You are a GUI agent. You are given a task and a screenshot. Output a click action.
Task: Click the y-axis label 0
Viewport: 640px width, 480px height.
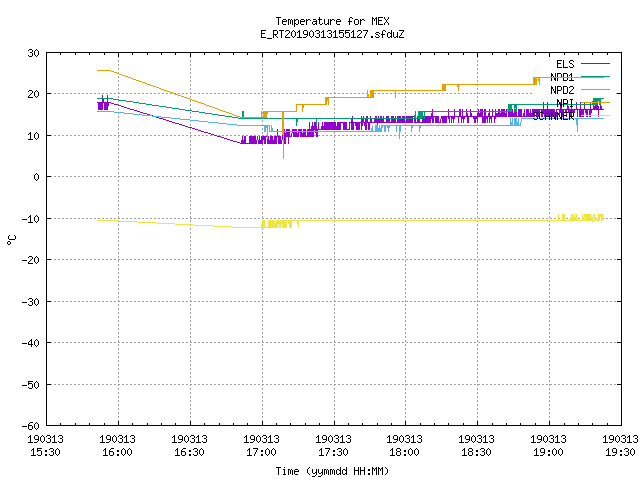point(37,177)
